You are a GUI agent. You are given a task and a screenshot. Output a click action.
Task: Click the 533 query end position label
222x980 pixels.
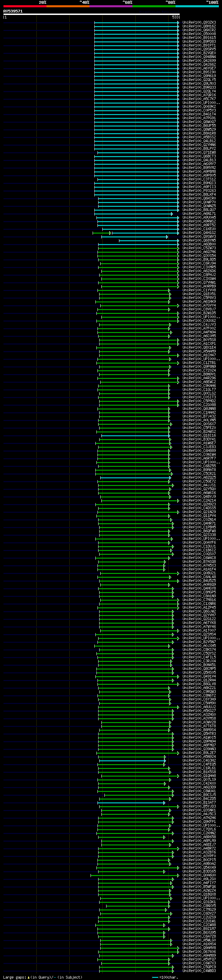tap(175, 17)
